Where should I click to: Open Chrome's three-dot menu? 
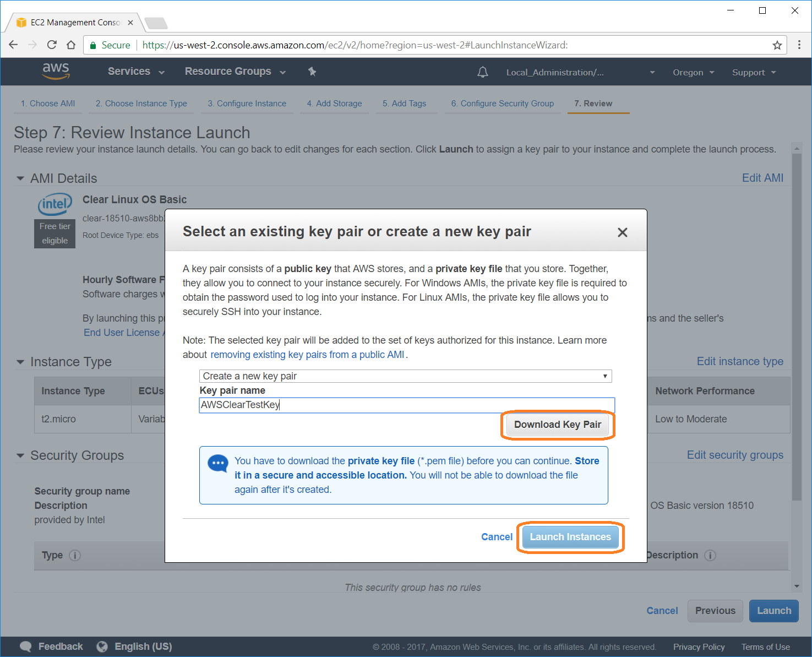click(x=799, y=45)
